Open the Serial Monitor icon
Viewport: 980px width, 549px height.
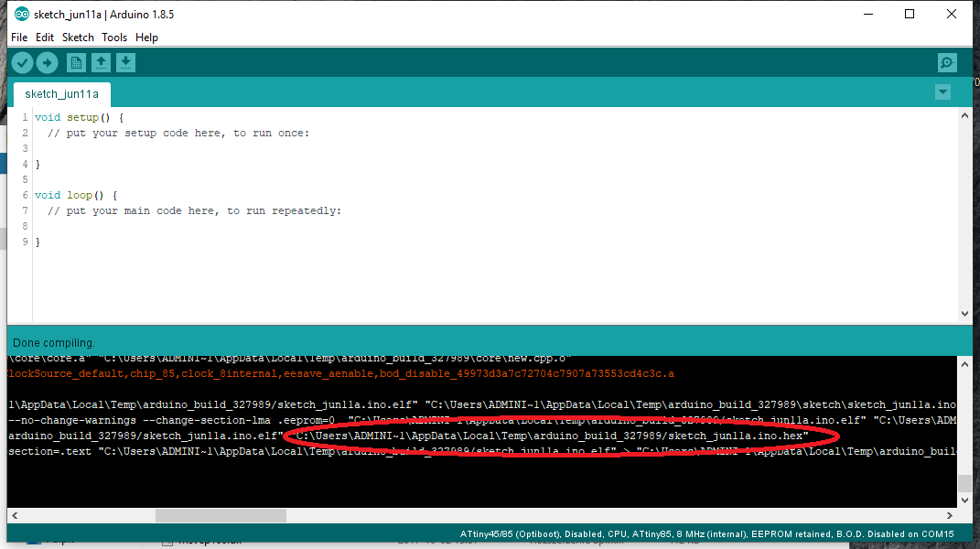tap(947, 62)
